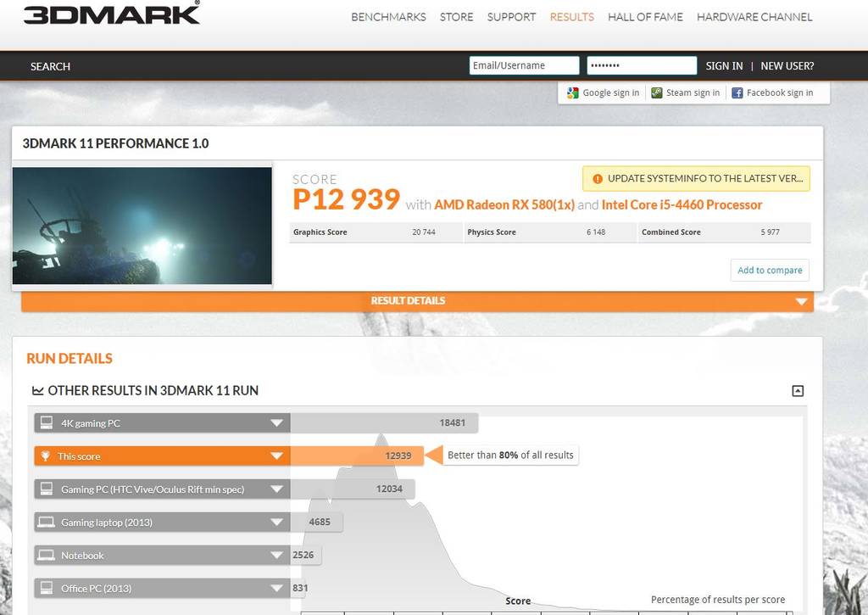The width and height of the screenshot is (868, 615).
Task: Click the Intel Core i5-4460 Processor link
Action: pyautogui.click(x=682, y=205)
